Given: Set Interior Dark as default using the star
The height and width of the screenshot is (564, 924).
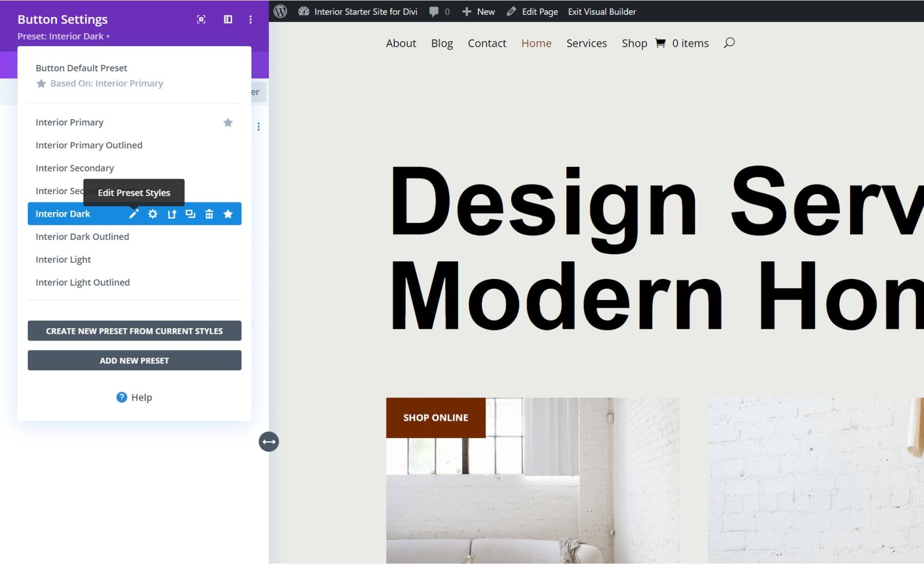Looking at the screenshot, I should pos(228,214).
